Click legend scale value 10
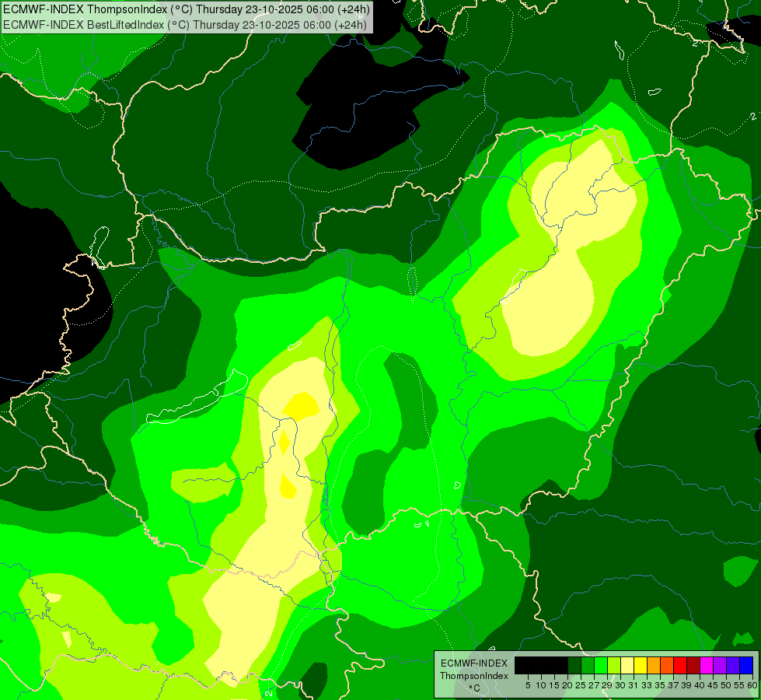This screenshot has width=761, height=700. 541,685
